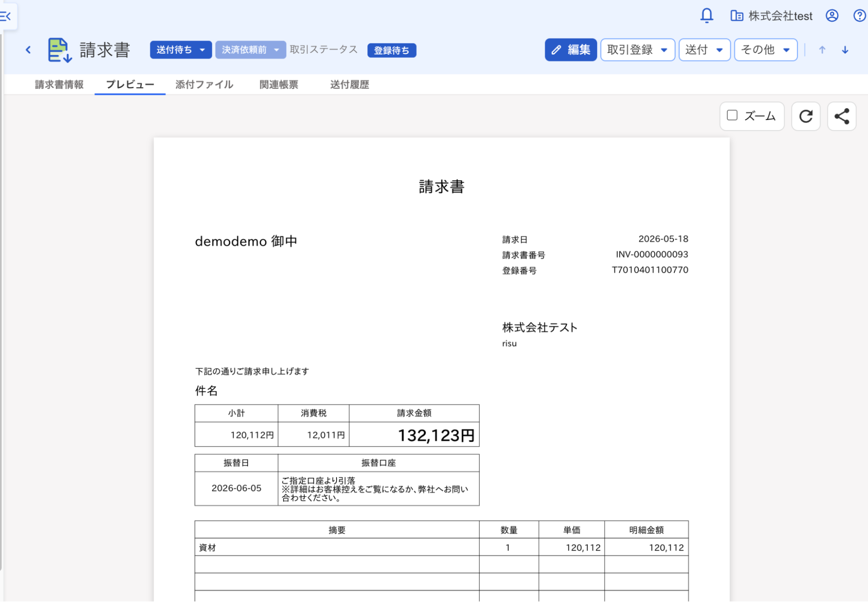This screenshot has height=602, width=868.
Task: Click total amount 132,123円
Action: (436, 435)
